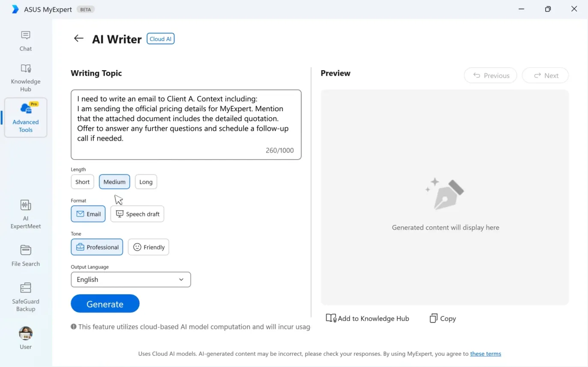The width and height of the screenshot is (588, 367).
Task: Open the User profile avatar
Action: (26, 333)
